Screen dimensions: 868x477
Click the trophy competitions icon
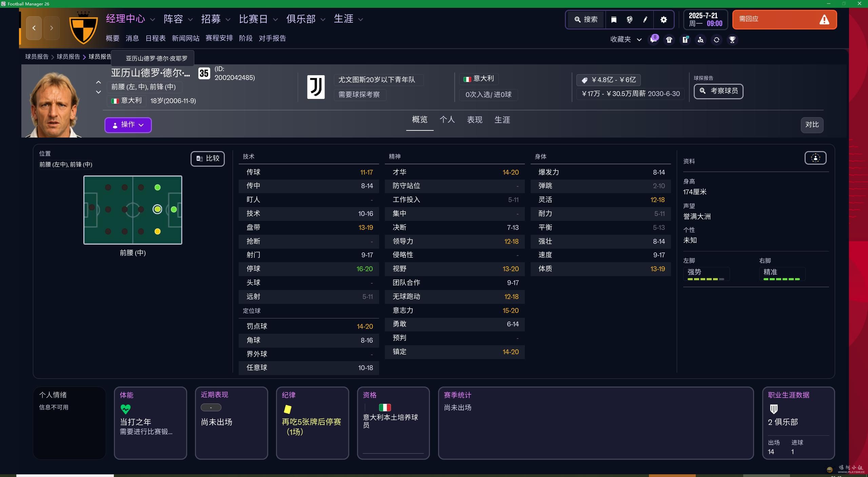click(732, 40)
